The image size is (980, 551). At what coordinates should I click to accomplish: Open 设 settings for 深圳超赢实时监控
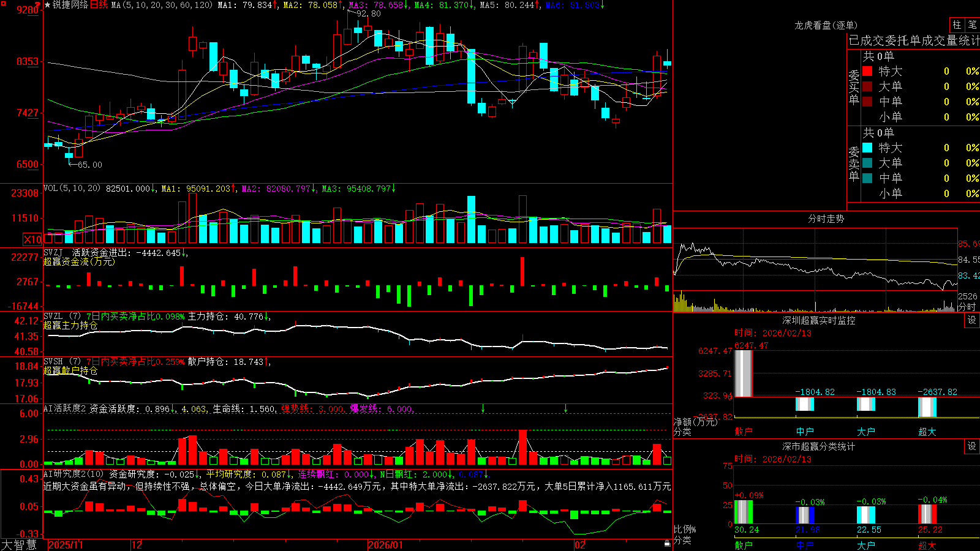point(972,320)
